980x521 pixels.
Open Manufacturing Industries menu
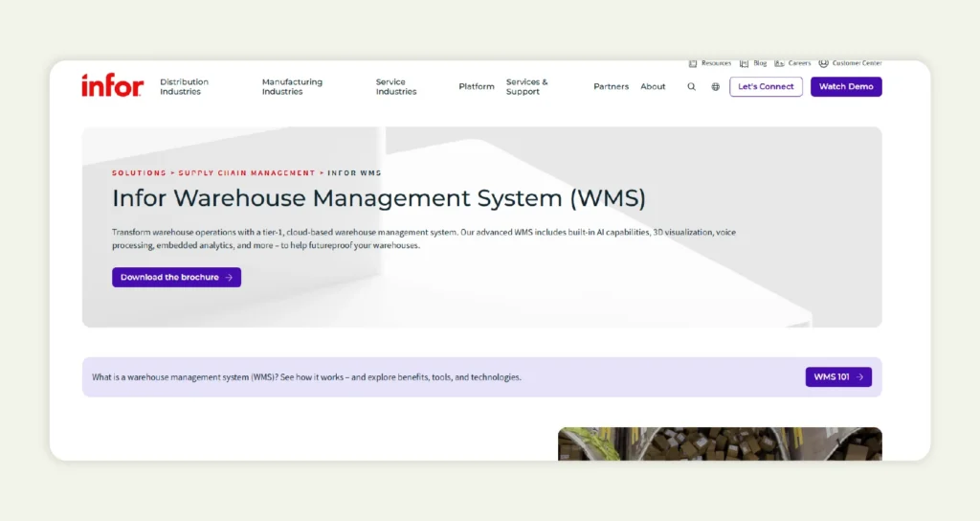[292, 86]
